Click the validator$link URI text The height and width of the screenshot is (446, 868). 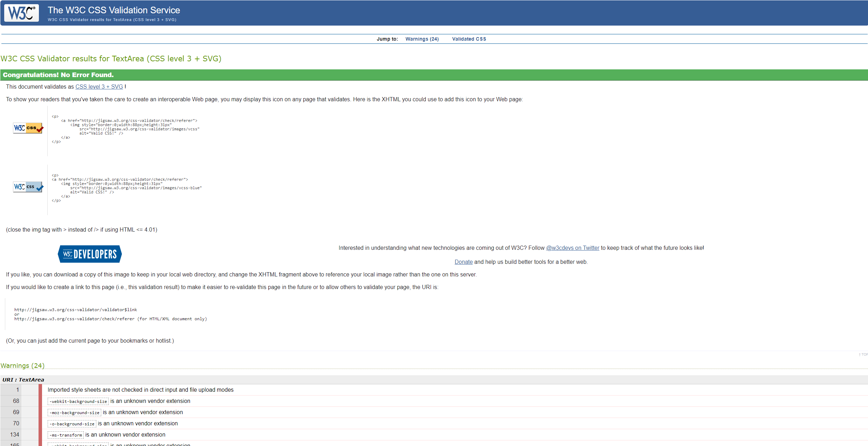click(76, 310)
